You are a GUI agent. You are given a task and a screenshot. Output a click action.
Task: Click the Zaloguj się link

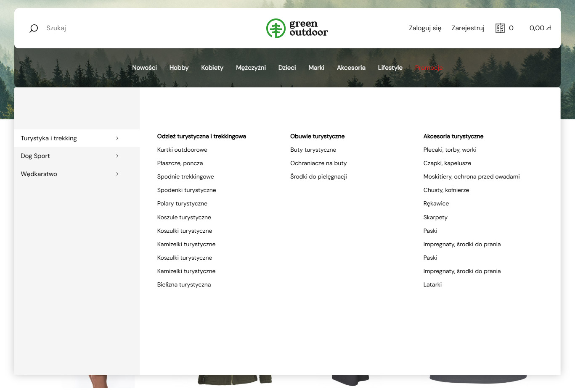425,28
